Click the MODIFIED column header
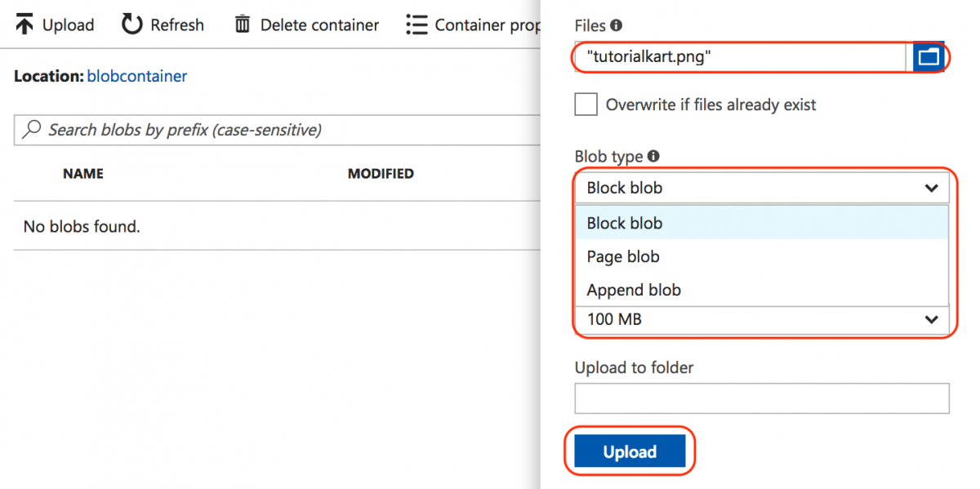 click(381, 173)
